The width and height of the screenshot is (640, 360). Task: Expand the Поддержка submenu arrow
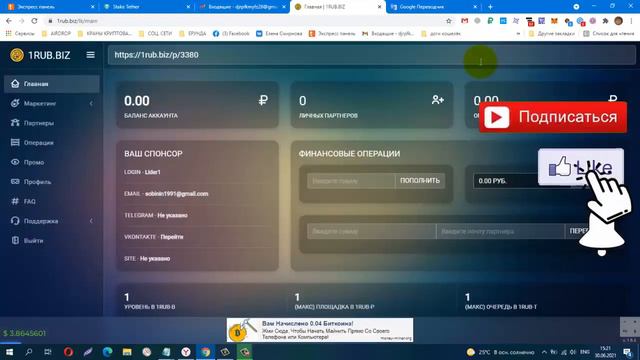(91, 221)
